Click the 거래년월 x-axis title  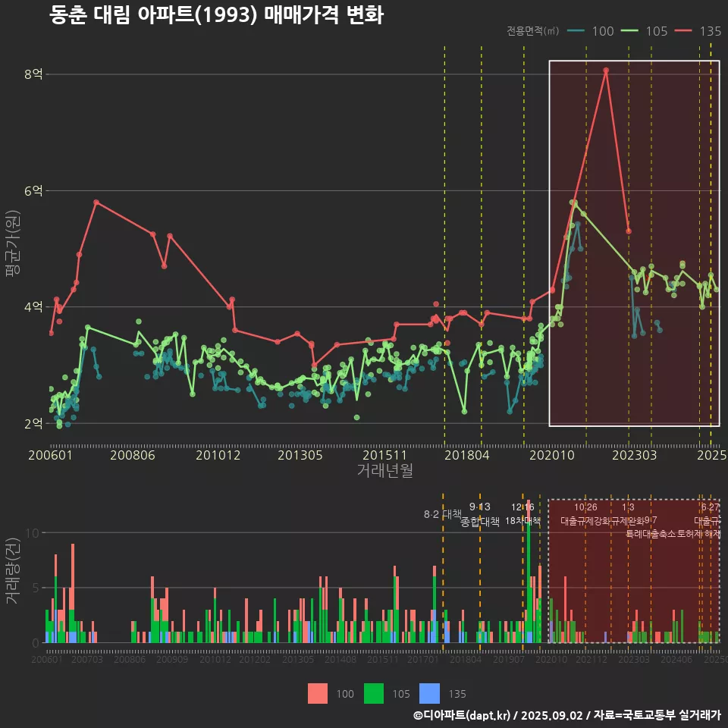click(x=384, y=470)
